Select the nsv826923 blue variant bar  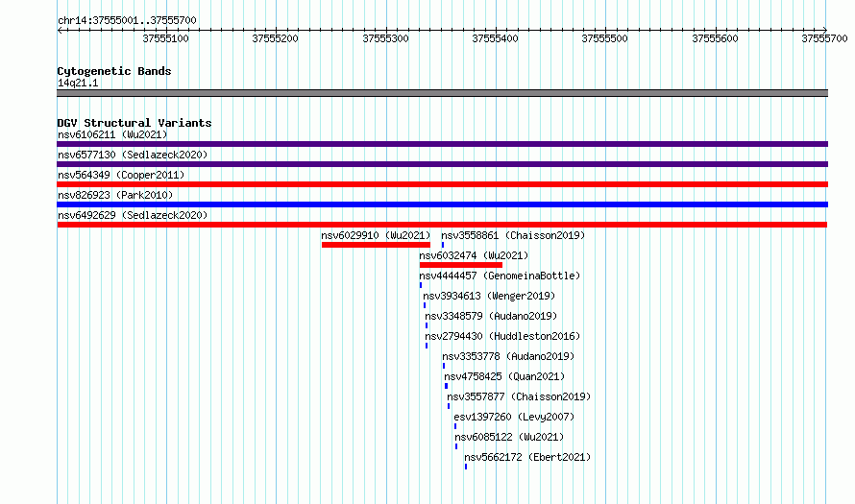coord(442,204)
